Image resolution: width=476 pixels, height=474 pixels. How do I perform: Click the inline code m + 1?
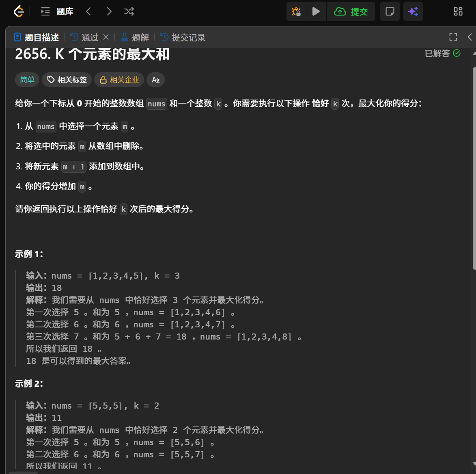pos(74,167)
